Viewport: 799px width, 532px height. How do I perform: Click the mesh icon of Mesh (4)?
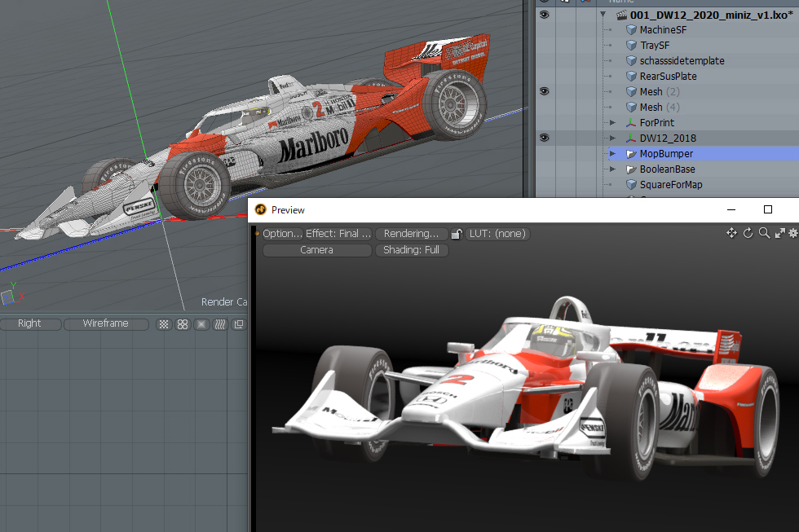pyautogui.click(x=631, y=108)
